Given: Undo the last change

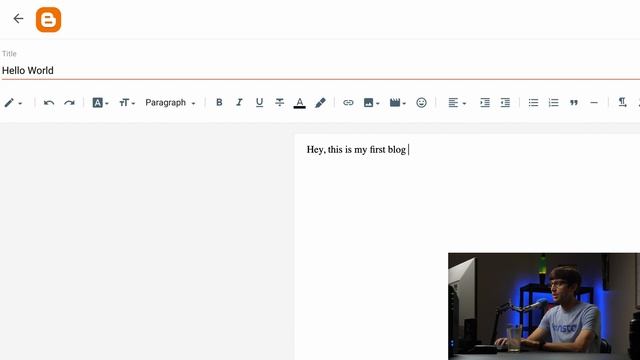Looking at the screenshot, I should coord(49,102).
